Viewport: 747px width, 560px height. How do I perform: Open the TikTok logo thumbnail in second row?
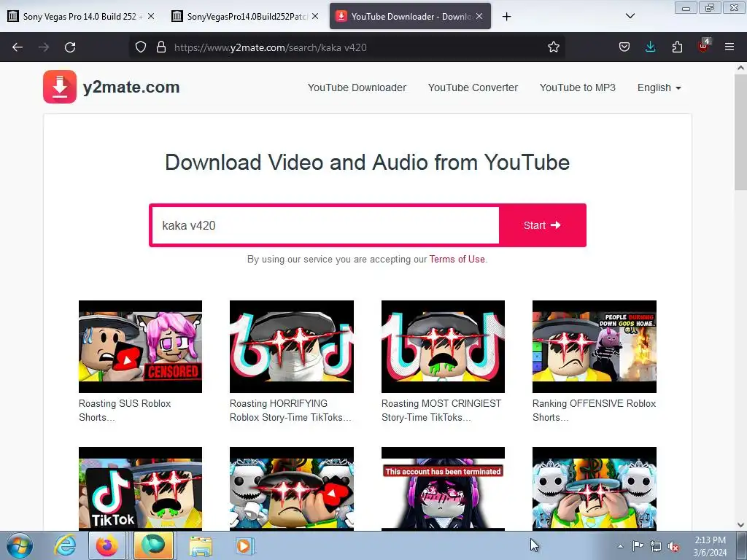tap(140, 488)
